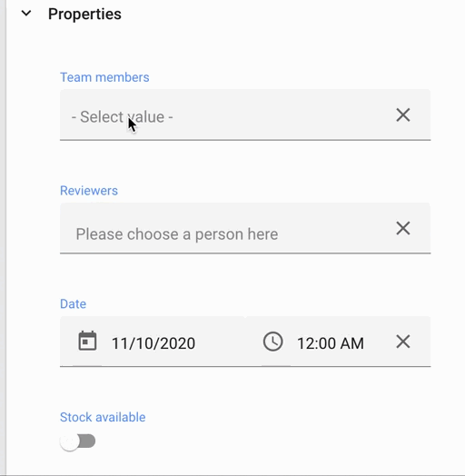Click the Properties section heading
Screen dimensions: 465x476
pyautogui.click(x=84, y=14)
